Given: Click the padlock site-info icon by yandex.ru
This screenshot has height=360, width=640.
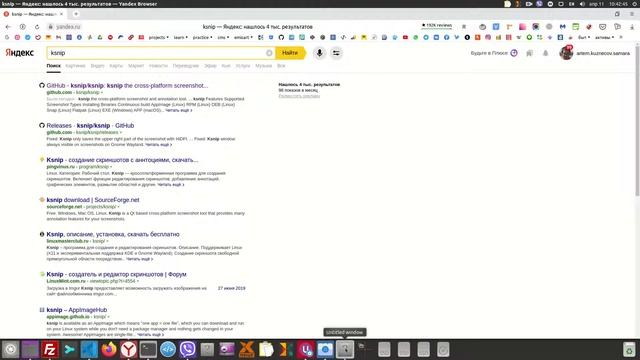Looking at the screenshot, I should (x=51, y=27).
